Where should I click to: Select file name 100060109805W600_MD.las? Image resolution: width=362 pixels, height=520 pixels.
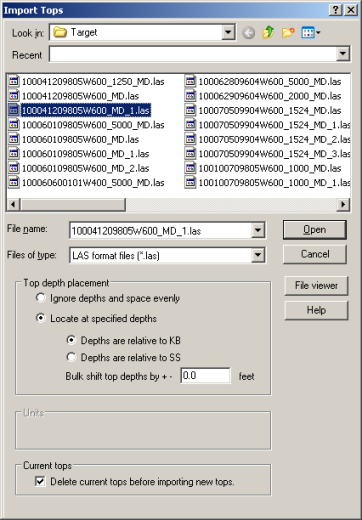pyautogui.click(x=80, y=139)
